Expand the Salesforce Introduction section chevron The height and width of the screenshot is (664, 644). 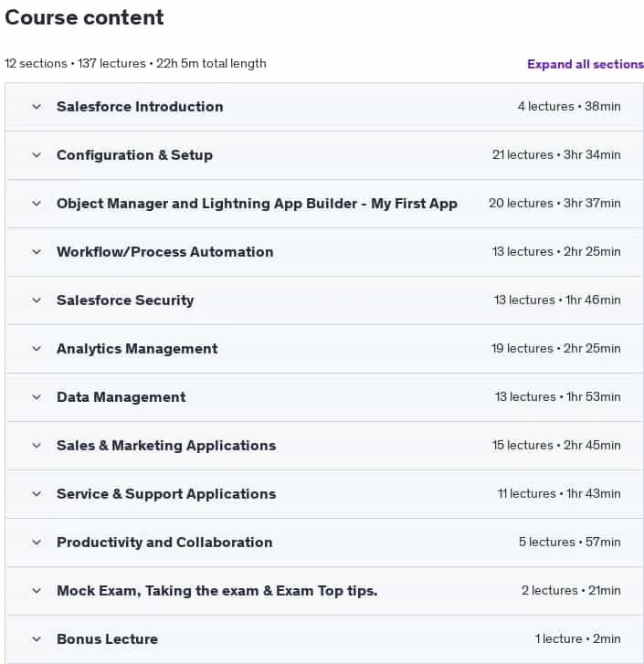click(x=37, y=107)
